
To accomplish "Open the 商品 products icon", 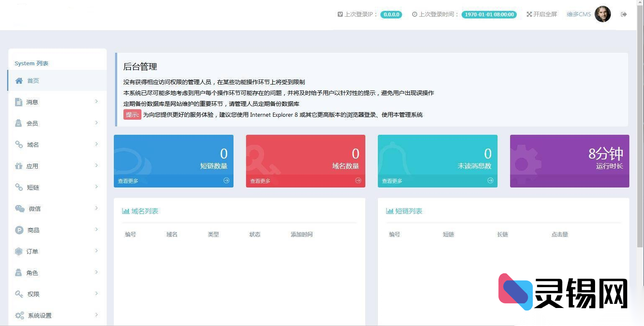I will click(x=19, y=230).
